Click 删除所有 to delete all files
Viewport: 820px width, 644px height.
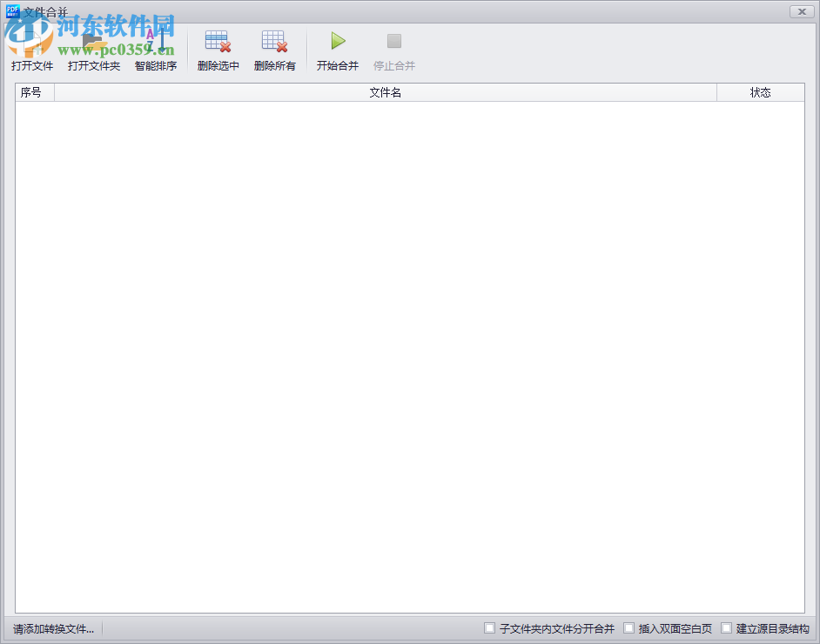[x=274, y=50]
